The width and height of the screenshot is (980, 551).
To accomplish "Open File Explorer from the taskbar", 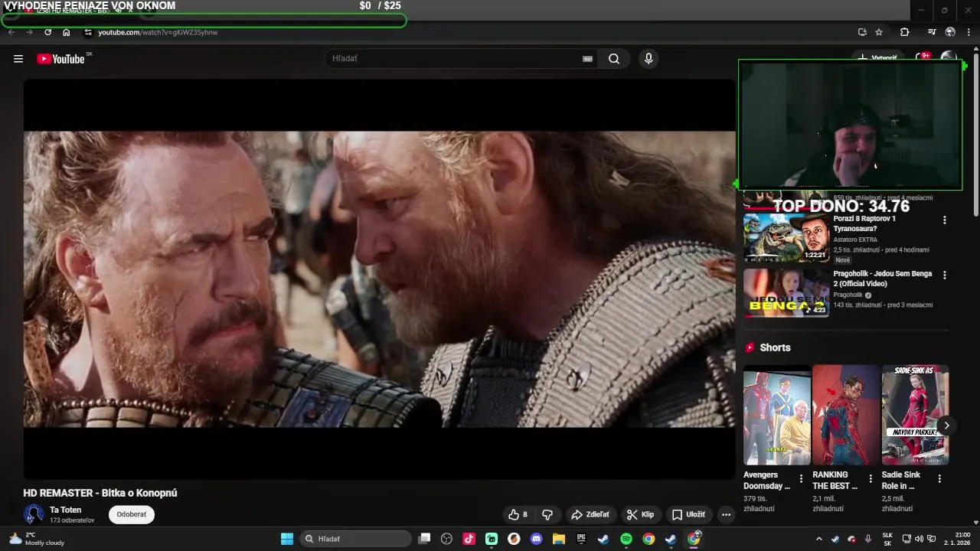I will 558,539.
